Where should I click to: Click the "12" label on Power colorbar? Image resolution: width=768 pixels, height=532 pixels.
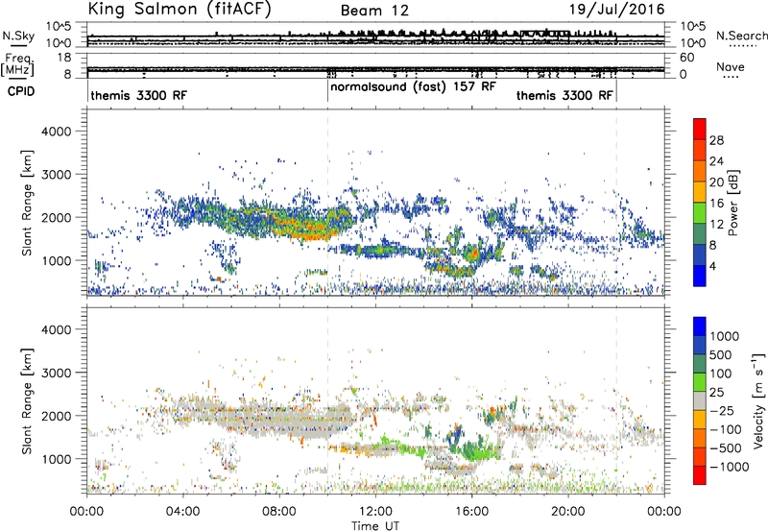pos(716,224)
